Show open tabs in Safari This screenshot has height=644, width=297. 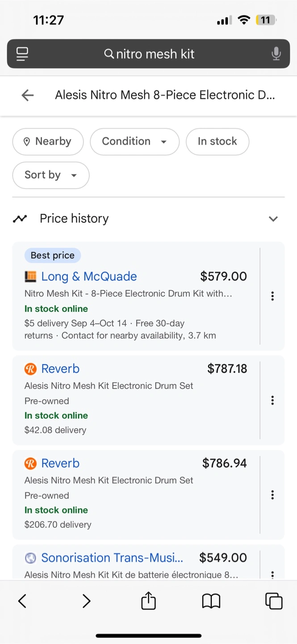274,601
